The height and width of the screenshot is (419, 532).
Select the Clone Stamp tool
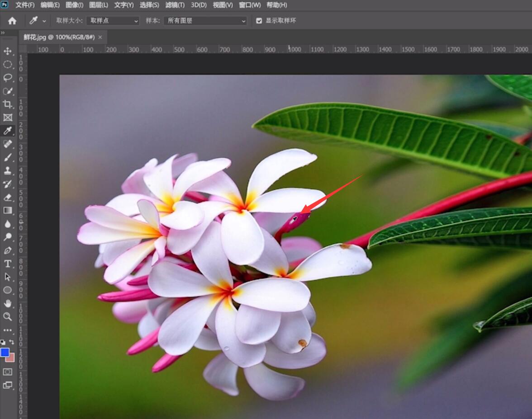click(7, 170)
